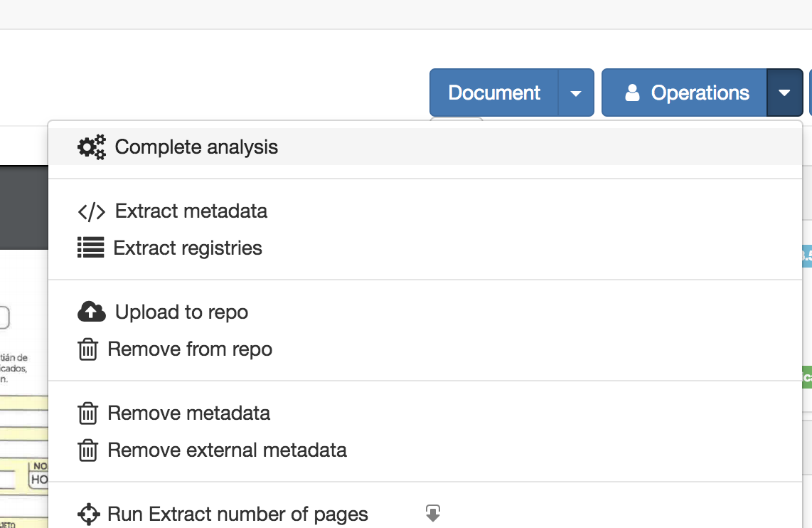Viewport: 812px width, 528px height.
Task: Click the list icon next to Extract registries
Action: 90,248
